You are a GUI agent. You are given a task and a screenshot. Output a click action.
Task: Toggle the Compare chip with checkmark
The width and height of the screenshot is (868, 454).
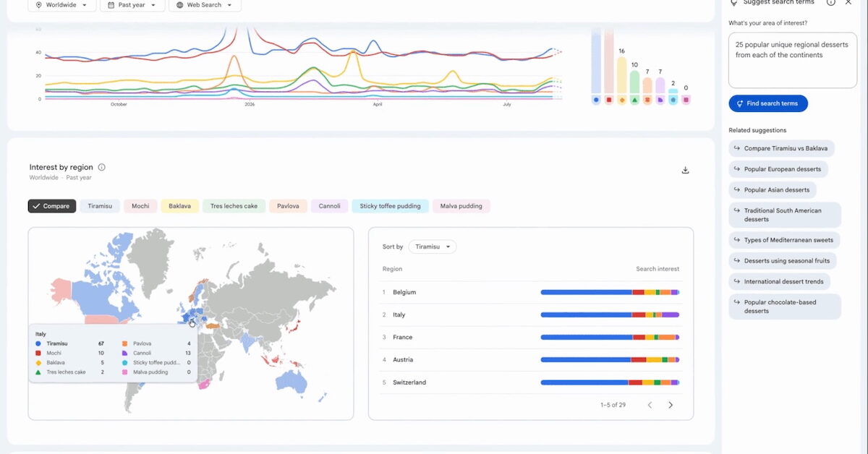[52, 206]
